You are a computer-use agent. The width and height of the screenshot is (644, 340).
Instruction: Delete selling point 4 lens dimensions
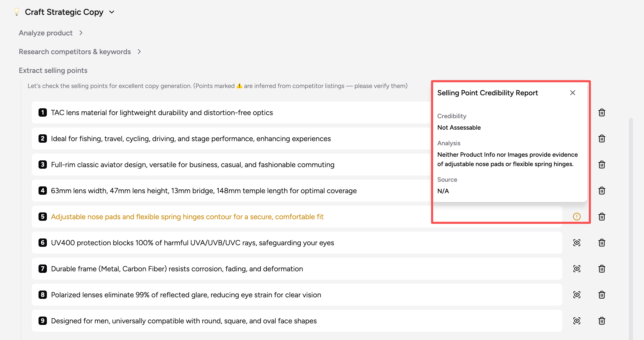[602, 191]
